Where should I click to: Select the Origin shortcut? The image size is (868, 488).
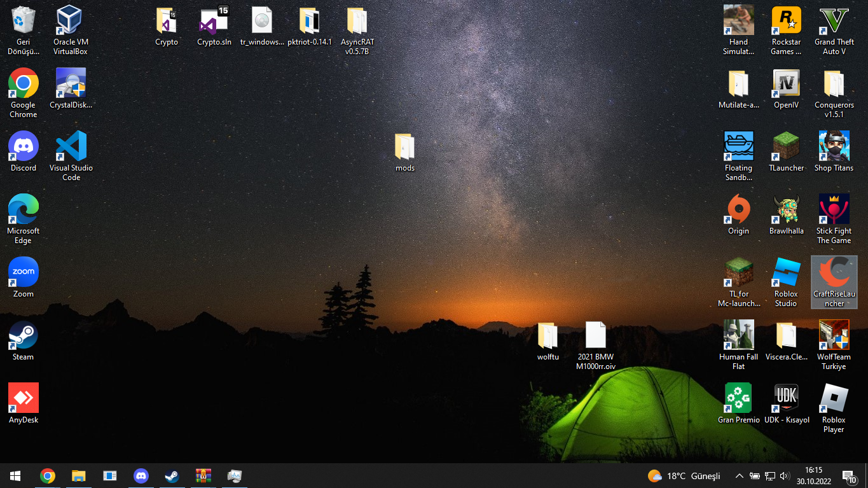[x=738, y=214]
